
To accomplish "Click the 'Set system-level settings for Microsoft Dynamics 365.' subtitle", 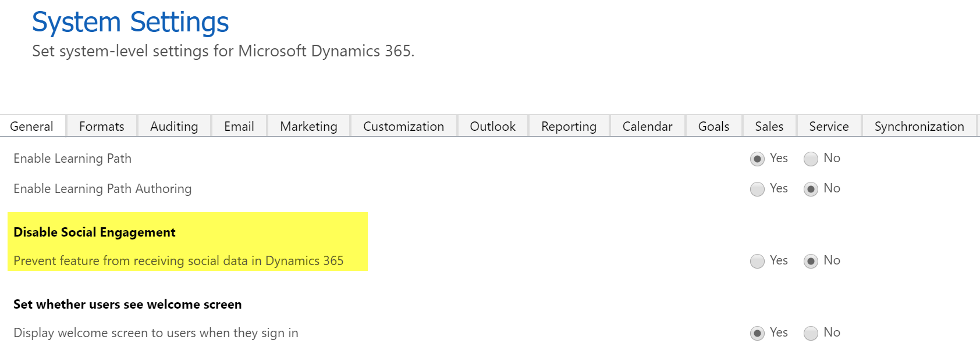I will (x=223, y=51).
